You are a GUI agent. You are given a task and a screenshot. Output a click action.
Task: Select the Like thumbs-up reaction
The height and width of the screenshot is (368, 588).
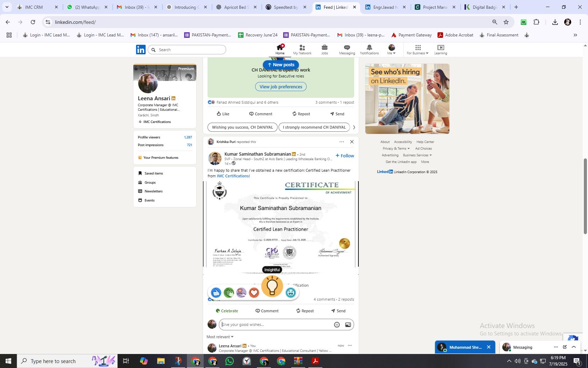click(216, 293)
